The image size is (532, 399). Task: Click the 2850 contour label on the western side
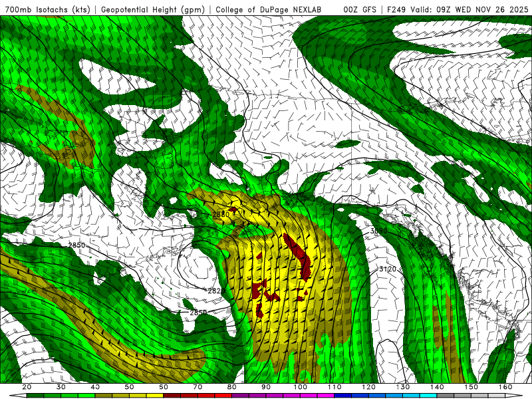coord(76,245)
